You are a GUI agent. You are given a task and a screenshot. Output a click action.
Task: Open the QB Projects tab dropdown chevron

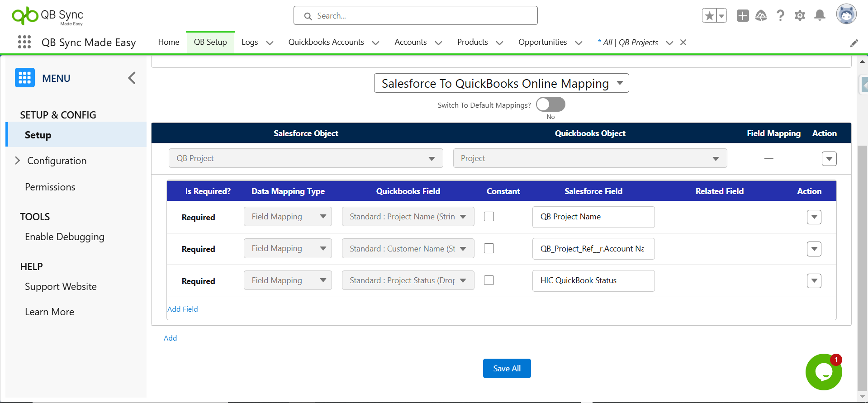pos(670,43)
